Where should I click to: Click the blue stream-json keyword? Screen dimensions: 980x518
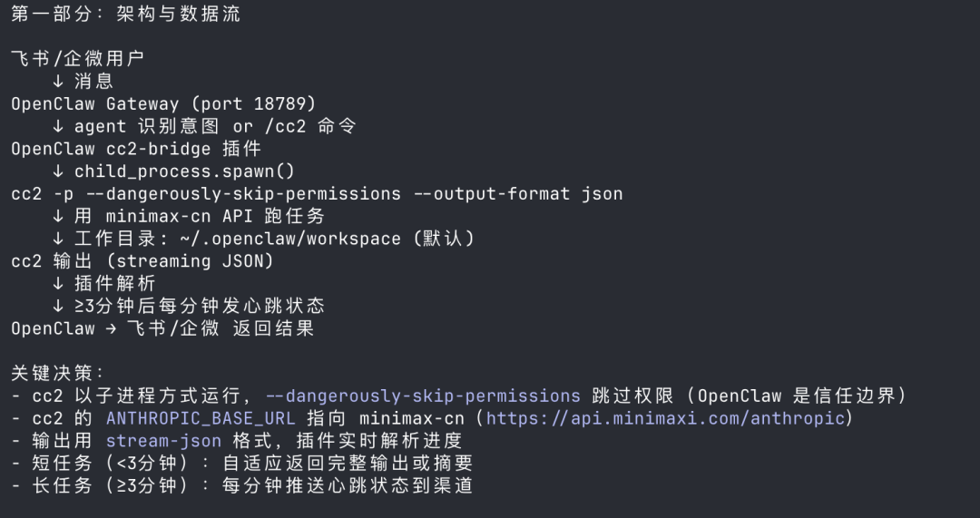click(163, 441)
